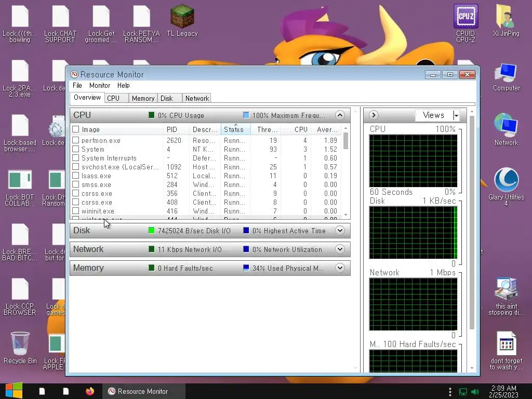
Task: Click Resource Monitor title bar icon
Action: click(74, 74)
